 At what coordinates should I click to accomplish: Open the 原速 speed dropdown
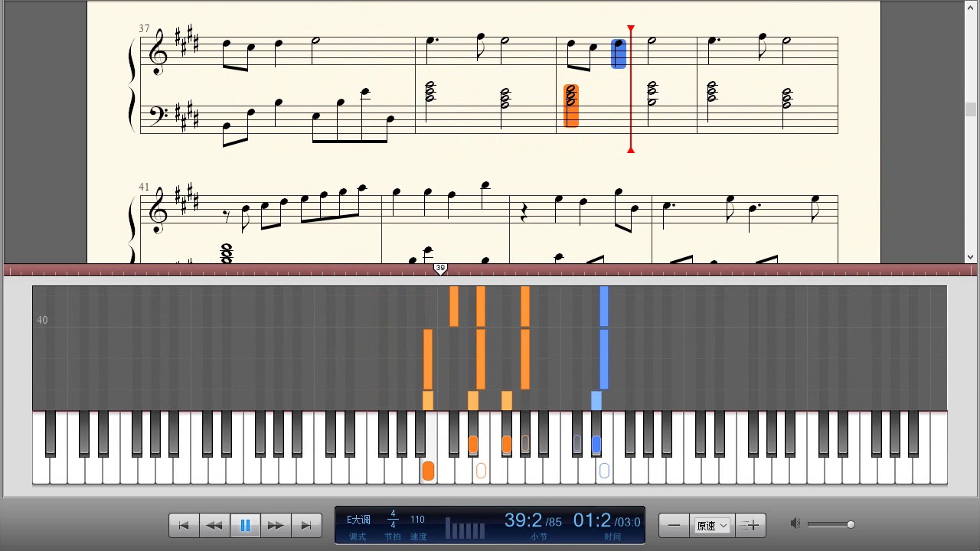tap(711, 526)
